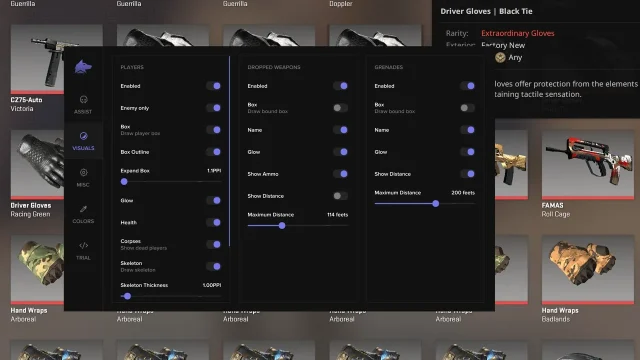Click the wolf logo icon
The image size is (640, 360).
(x=83, y=67)
